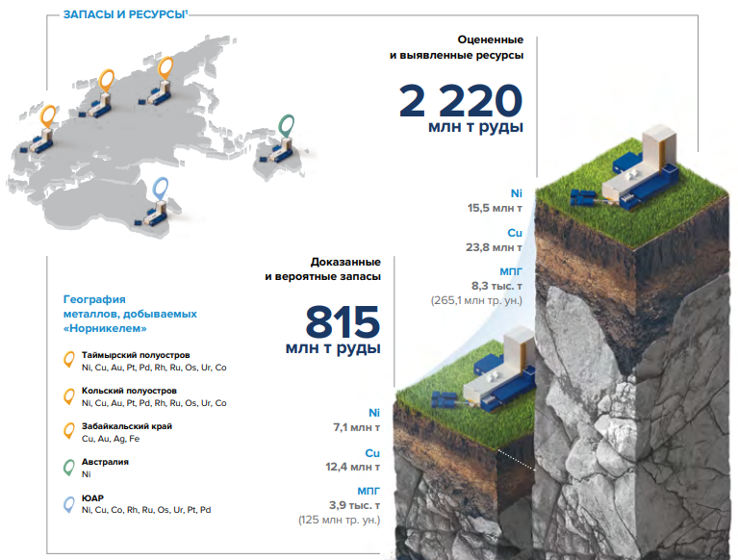Click the МПГ label above 8,3 тыс. т
The width and height of the screenshot is (738, 560).
tap(511, 271)
